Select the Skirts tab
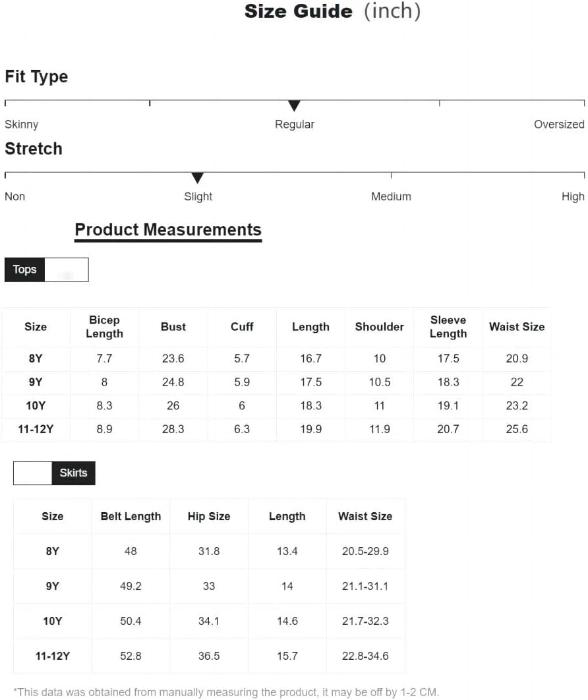The image size is (588, 700). click(73, 473)
